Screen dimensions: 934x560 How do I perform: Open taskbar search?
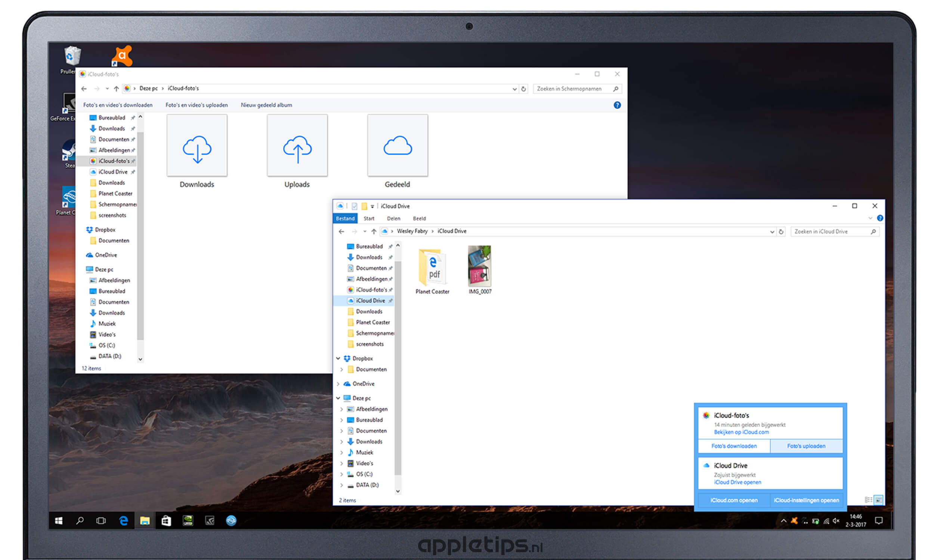pyautogui.click(x=80, y=521)
